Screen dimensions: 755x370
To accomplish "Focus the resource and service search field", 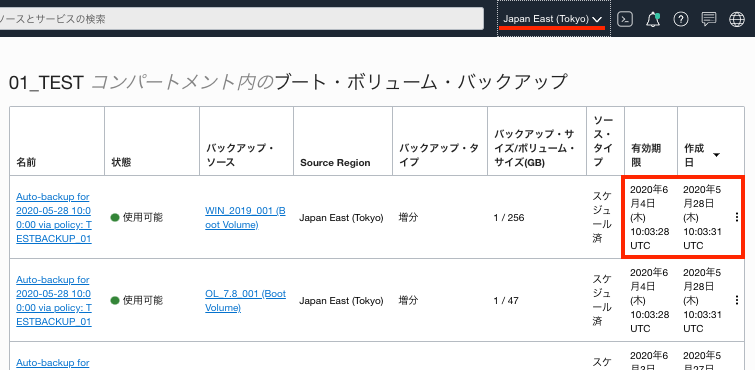I will pos(241,19).
